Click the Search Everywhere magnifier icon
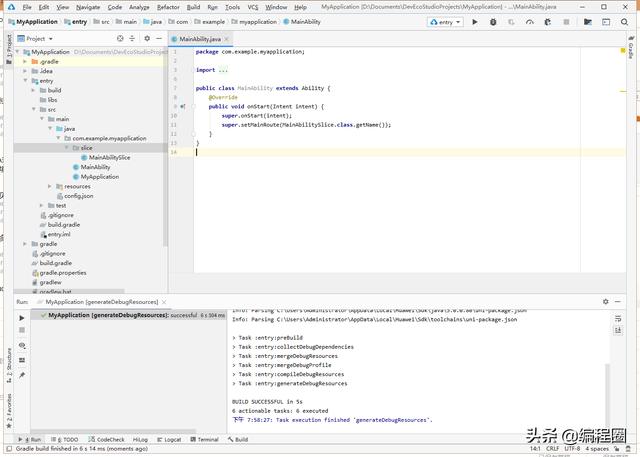The width and height of the screenshot is (640, 457). point(624,22)
